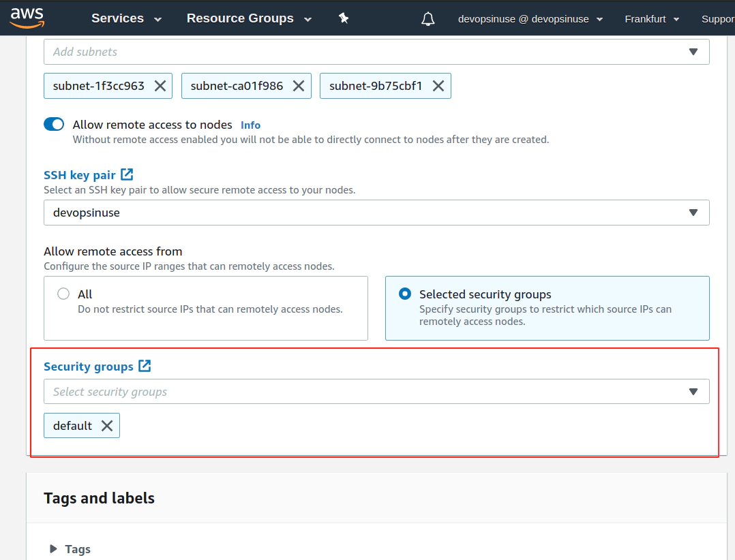Open the Security groups link
This screenshot has width=735, height=560.
pyautogui.click(x=89, y=367)
